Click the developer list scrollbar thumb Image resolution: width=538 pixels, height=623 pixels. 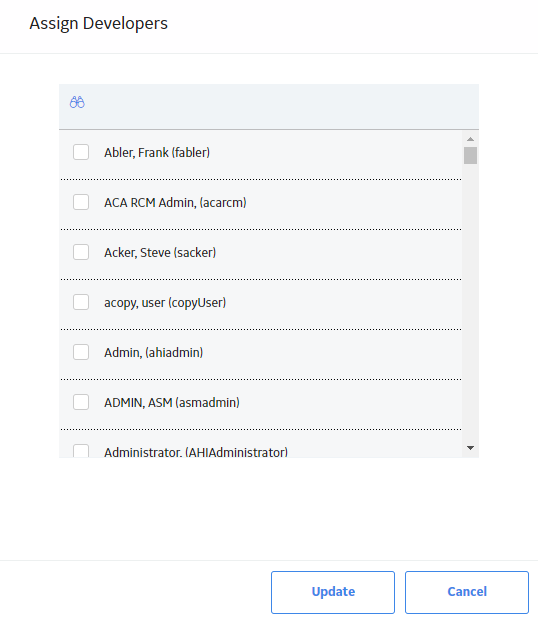[470, 155]
